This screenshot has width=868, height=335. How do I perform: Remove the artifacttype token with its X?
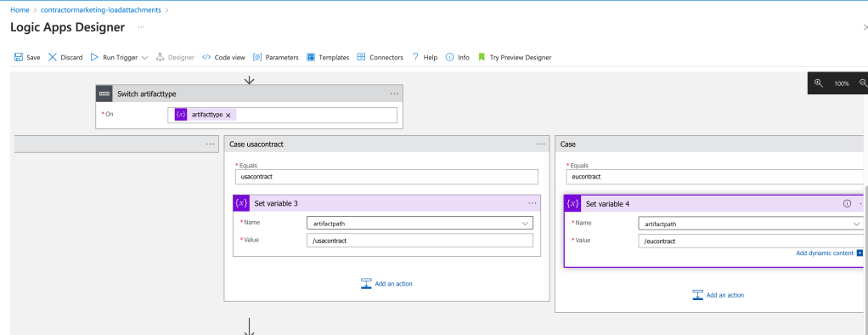click(228, 115)
